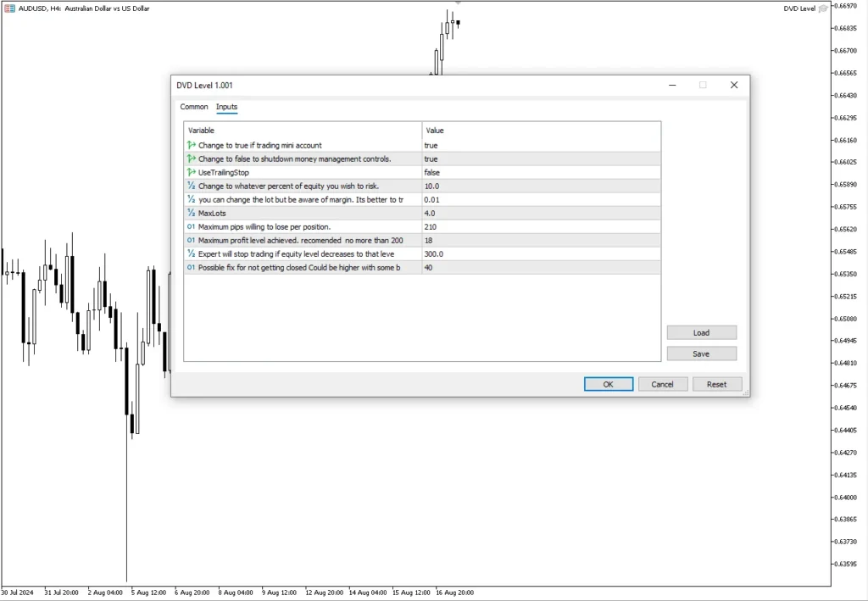Click the DVD Level expert hat icon
This screenshot has width=868, height=601.
click(823, 8)
